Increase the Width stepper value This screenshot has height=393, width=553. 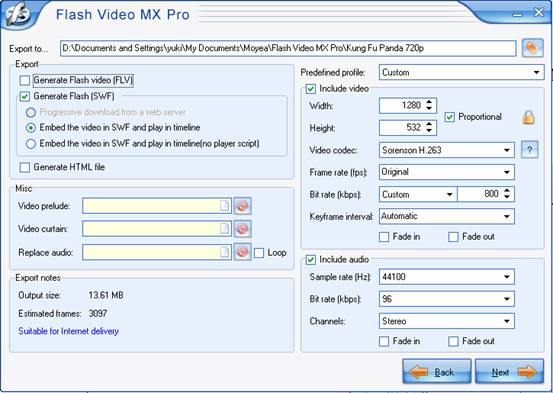pos(429,102)
